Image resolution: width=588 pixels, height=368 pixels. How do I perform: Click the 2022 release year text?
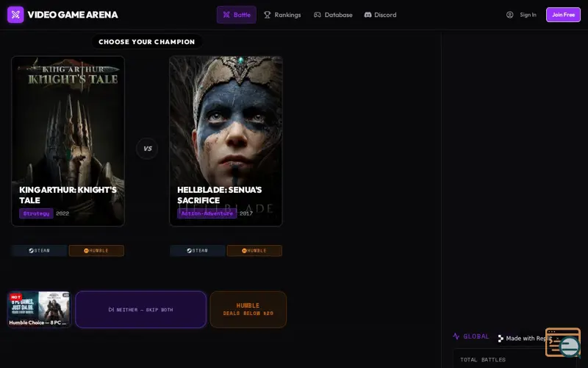click(x=62, y=213)
